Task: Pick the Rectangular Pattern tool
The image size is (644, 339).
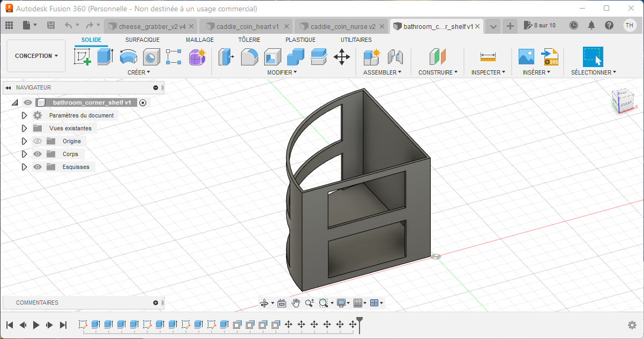Action: point(174,56)
